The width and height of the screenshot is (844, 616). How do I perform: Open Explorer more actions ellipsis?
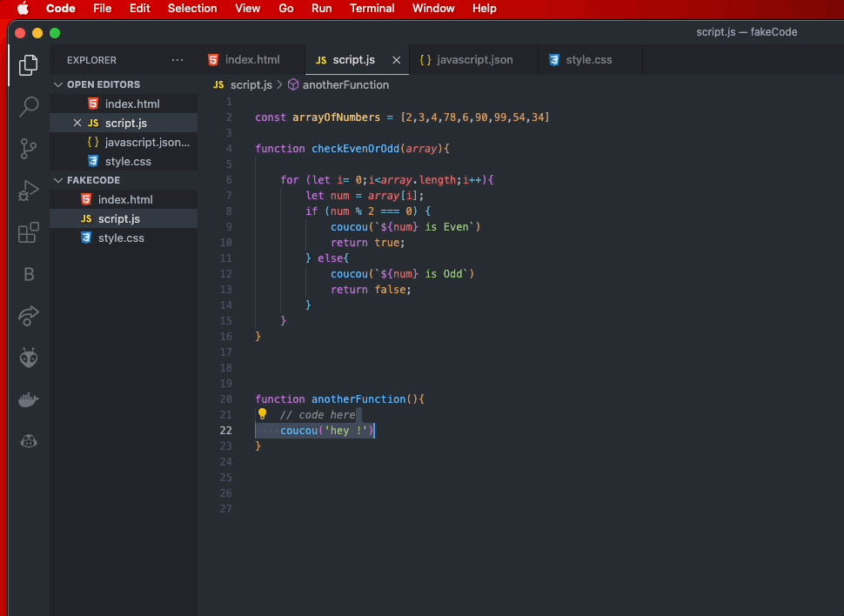[x=178, y=60]
